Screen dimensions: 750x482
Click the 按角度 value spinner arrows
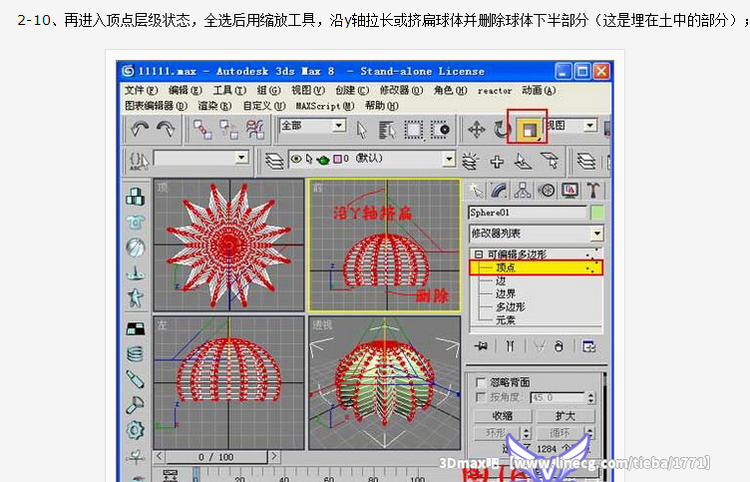pyautogui.click(x=591, y=397)
